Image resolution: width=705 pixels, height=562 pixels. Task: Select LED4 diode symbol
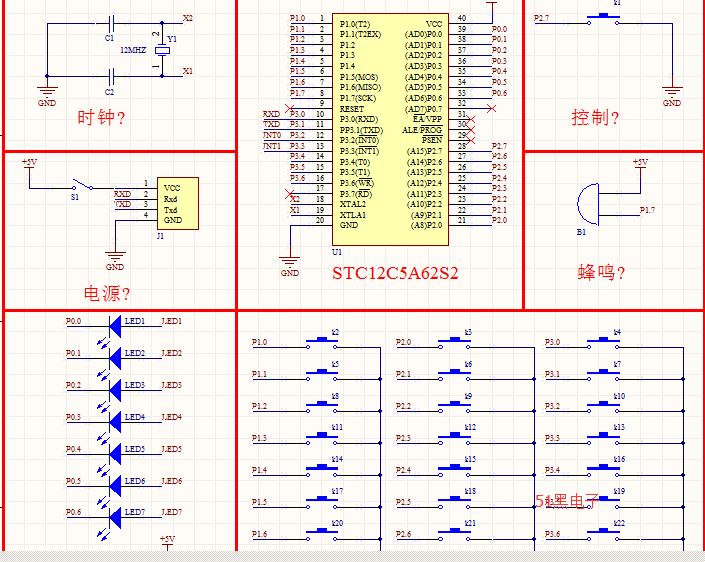[115, 422]
